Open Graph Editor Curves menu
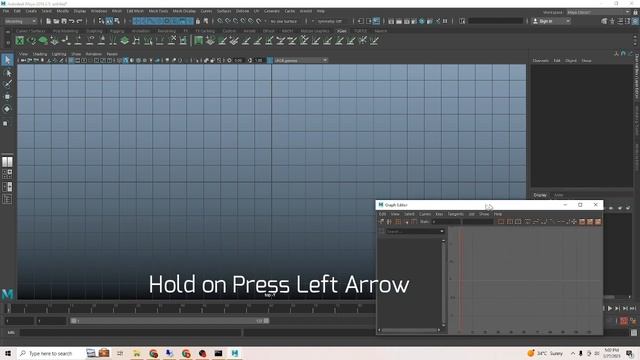The image size is (640, 360). [425, 214]
